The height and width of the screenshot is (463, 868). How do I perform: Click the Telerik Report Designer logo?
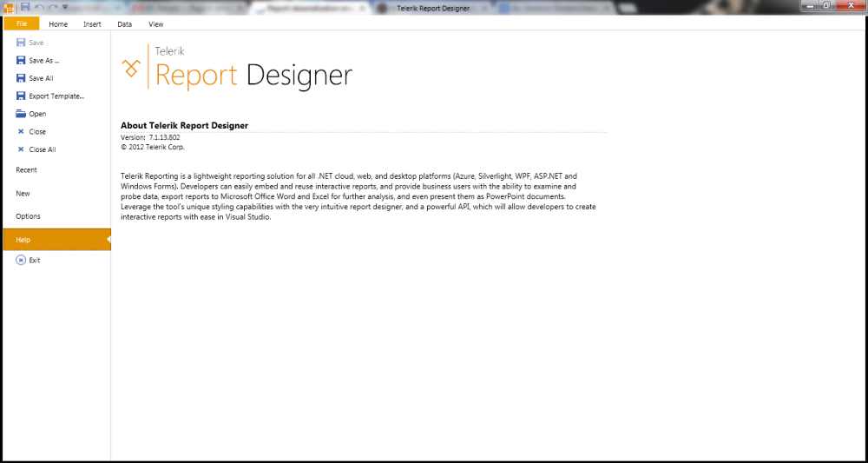(x=236, y=67)
